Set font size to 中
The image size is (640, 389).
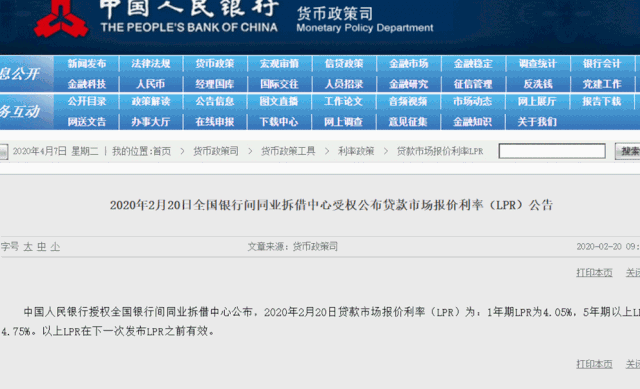(42, 247)
